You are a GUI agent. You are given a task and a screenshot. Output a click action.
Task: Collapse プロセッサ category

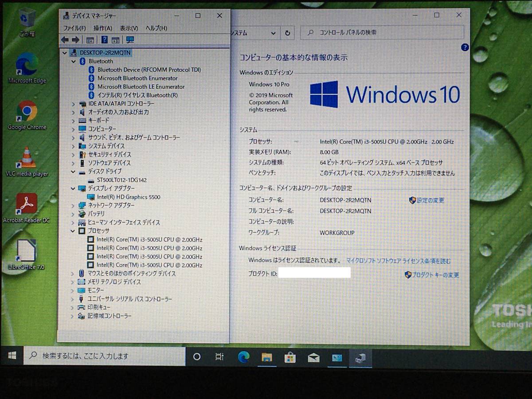[x=73, y=231]
